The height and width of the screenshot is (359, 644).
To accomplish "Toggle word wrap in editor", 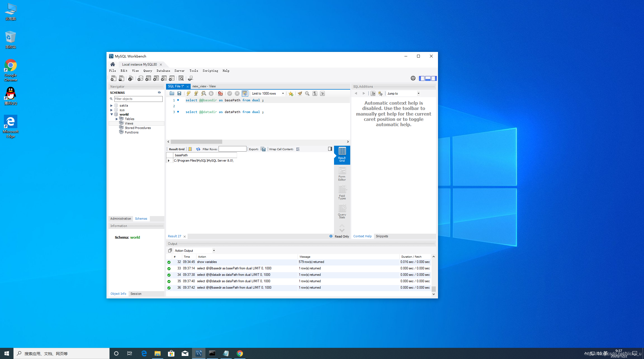I will pyautogui.click(x=323, y=94).
